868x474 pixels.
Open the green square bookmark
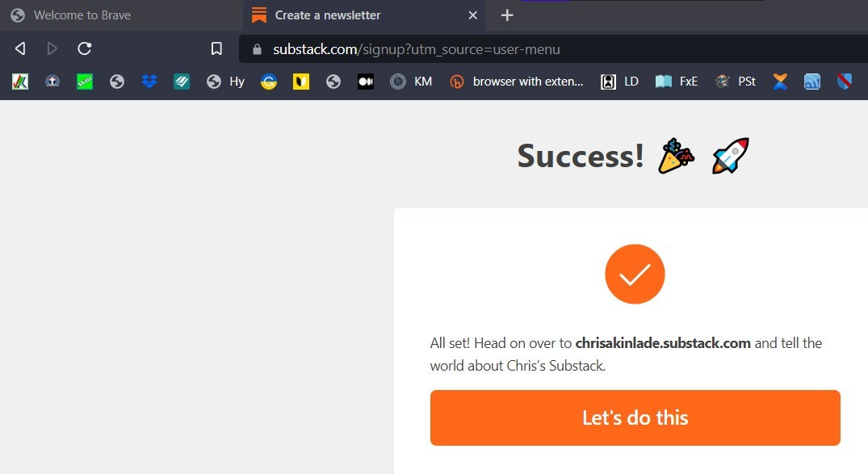(85, 82)
